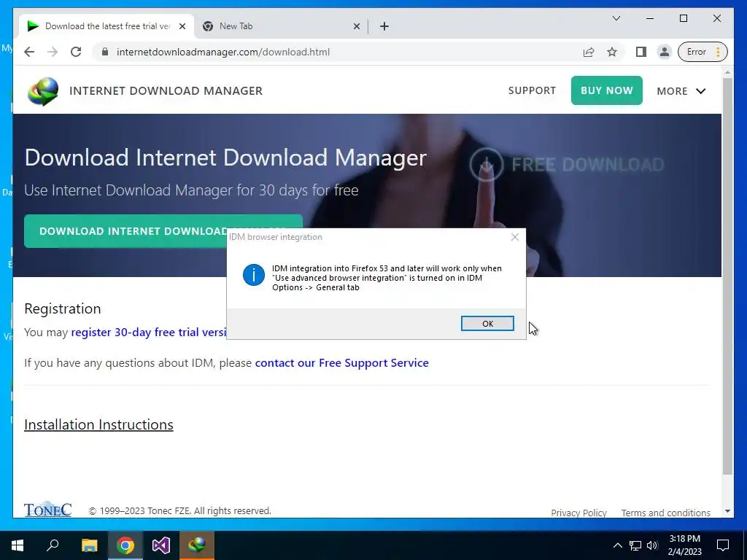This screenshot has width=747, height=560.
Task: Open contact our Free Support Service link
Action: [341, 363]
